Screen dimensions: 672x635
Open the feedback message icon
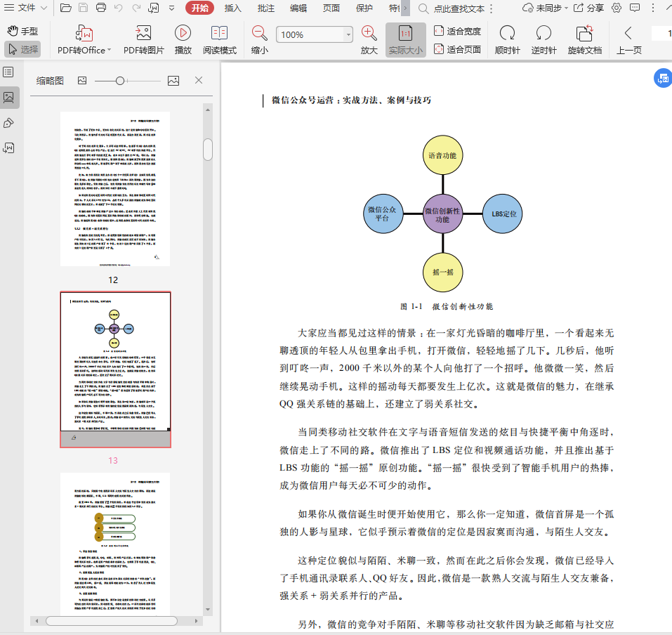click(635, 8)
